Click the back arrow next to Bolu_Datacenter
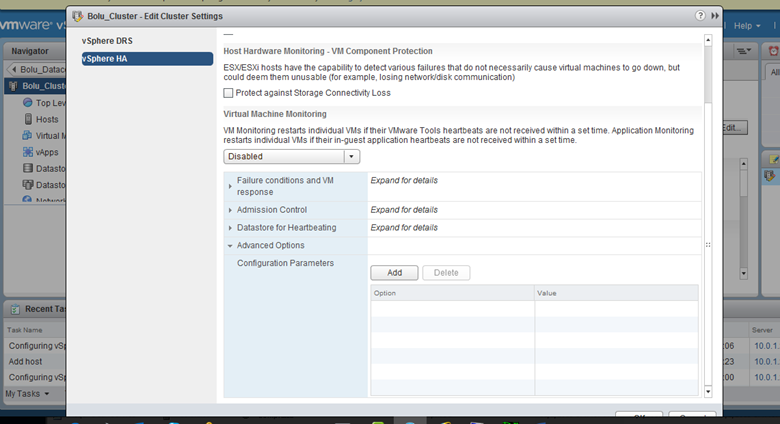The image size is (780, 424). point(13,69)
